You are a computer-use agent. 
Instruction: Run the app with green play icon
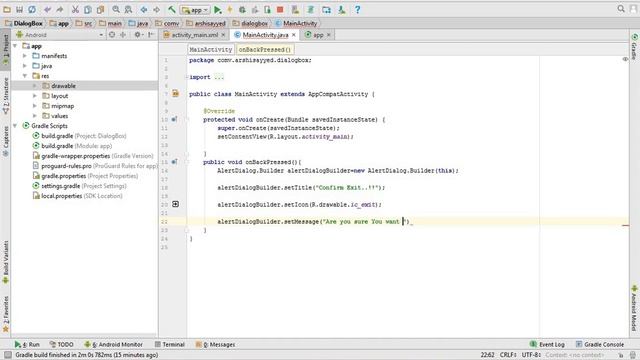(x=218, y=9)
